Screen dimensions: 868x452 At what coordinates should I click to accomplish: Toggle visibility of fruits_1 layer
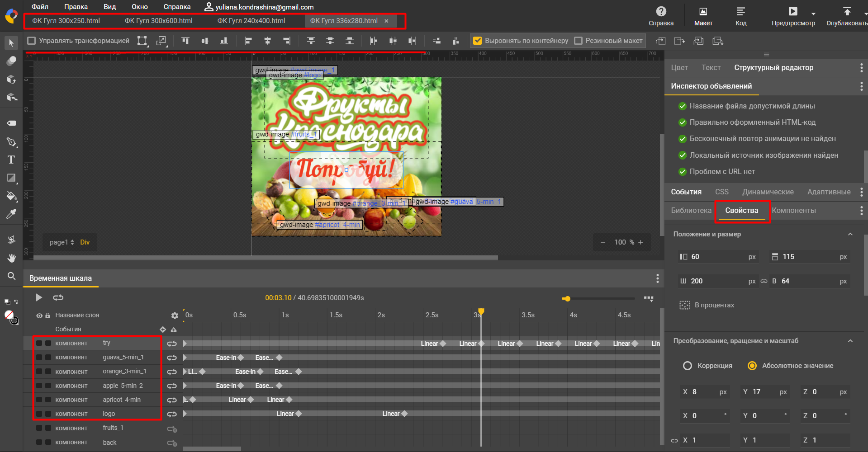[x=39, y=428]
